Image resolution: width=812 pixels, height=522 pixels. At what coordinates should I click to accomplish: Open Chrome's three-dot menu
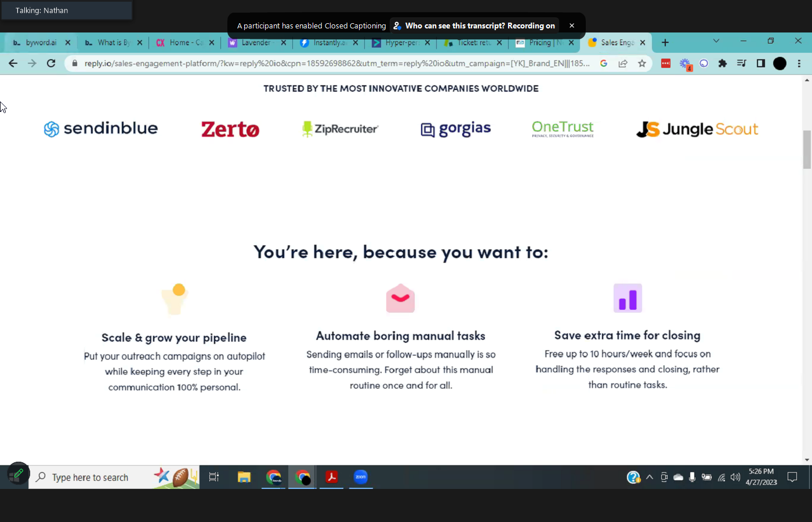(x=799, y=64)
